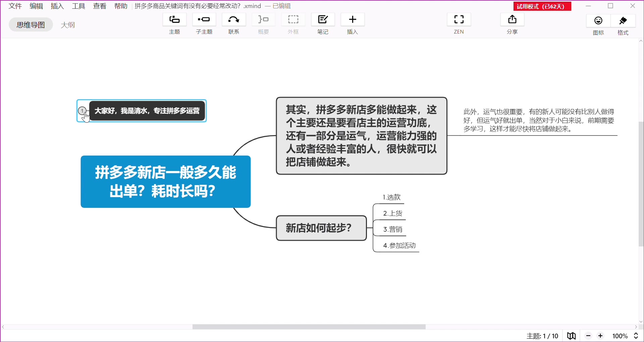Maximize the XMind window
This screenshot has width=644, height=342.
610,6
